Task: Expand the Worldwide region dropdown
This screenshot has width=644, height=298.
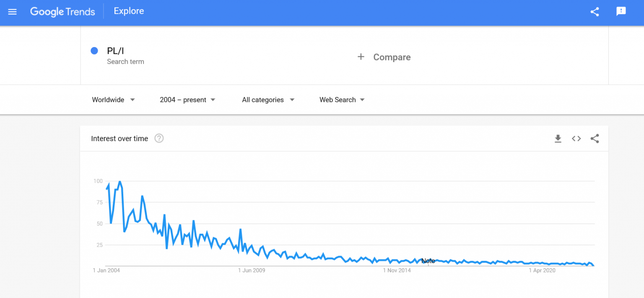Action: click(113, 100)
